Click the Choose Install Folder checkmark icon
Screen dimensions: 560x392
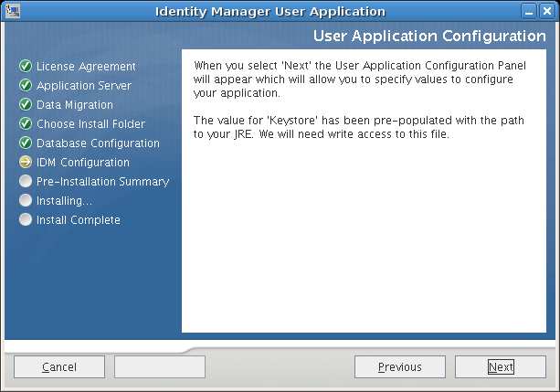[x=26, y=124]
